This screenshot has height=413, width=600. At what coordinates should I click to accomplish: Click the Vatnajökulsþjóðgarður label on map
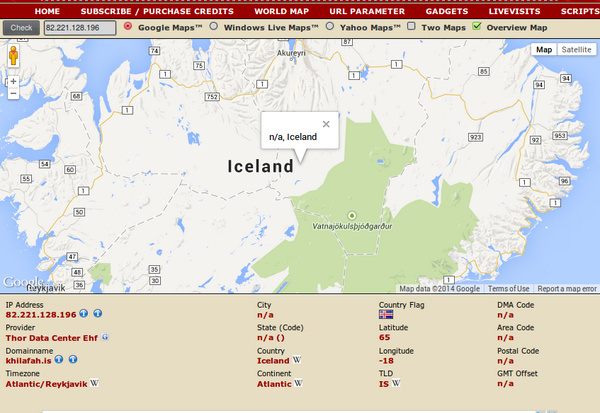(352, 226)
